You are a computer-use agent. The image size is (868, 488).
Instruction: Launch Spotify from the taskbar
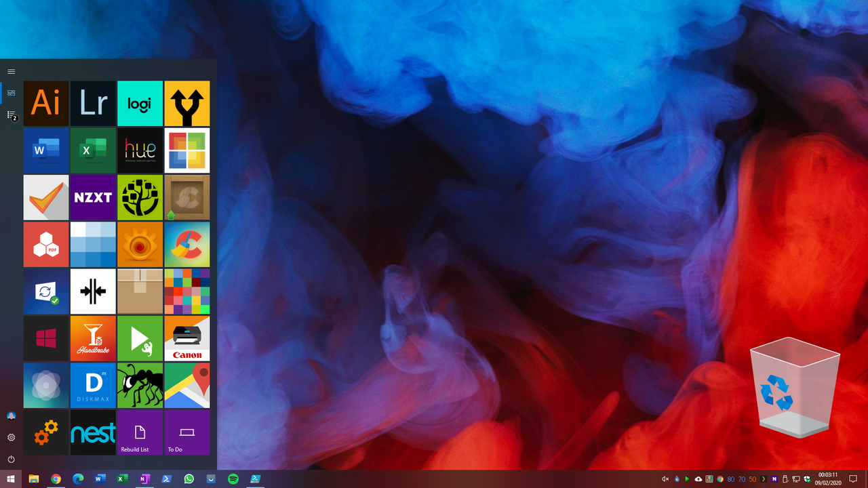point(233,479)
